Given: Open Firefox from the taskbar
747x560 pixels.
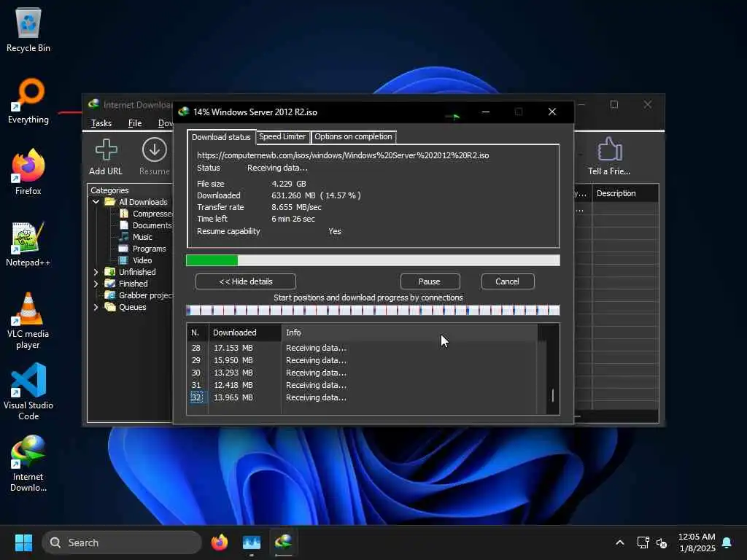Looking at the screenshot, I should (220, 542).
